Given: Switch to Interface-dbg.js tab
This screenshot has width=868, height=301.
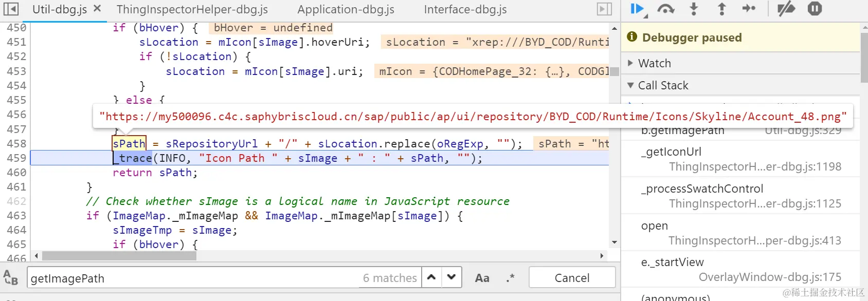Looking at the screenshot, I should tap(465, 9).
